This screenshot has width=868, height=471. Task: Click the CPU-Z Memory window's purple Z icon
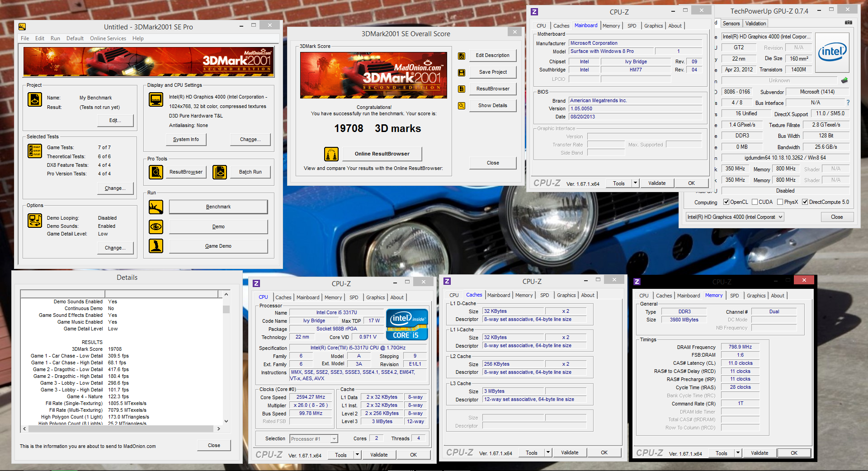[637, 282]
